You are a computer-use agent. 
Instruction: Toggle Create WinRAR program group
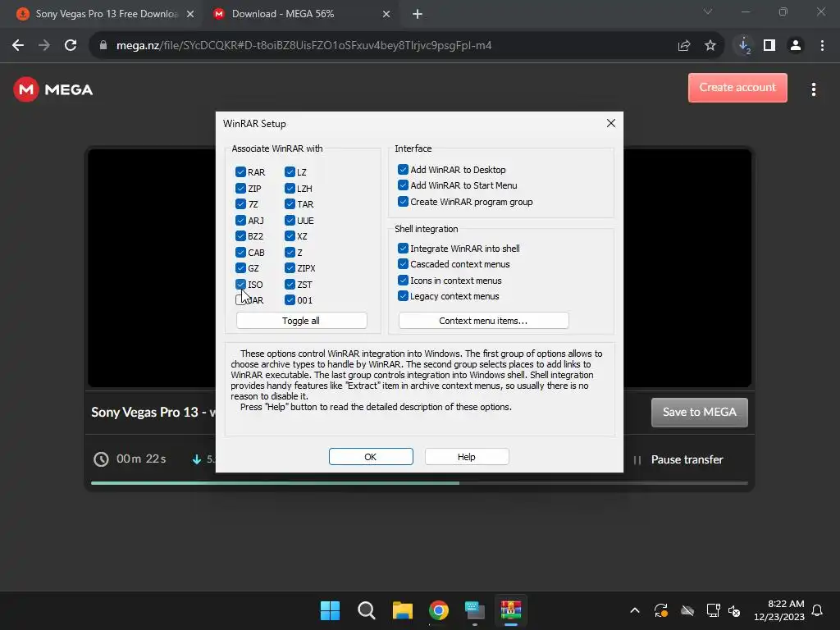pos(403,202)
